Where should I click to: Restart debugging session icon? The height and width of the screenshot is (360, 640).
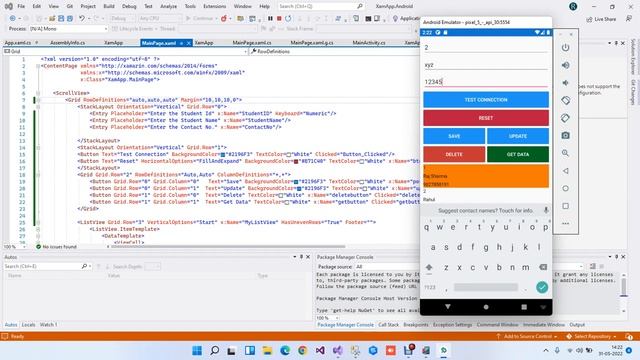click(x=288, y=18)
